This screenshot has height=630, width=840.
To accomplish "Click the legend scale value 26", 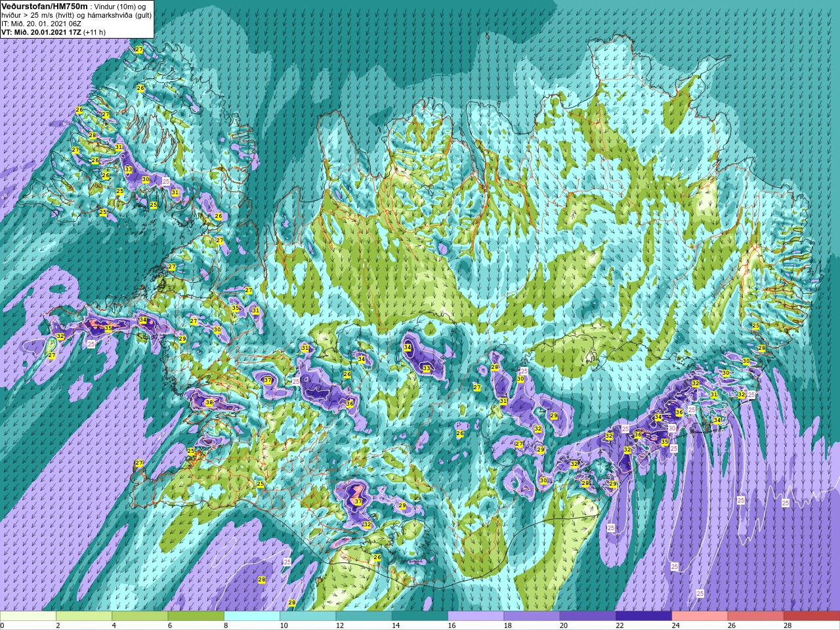I will coord(731,625).
